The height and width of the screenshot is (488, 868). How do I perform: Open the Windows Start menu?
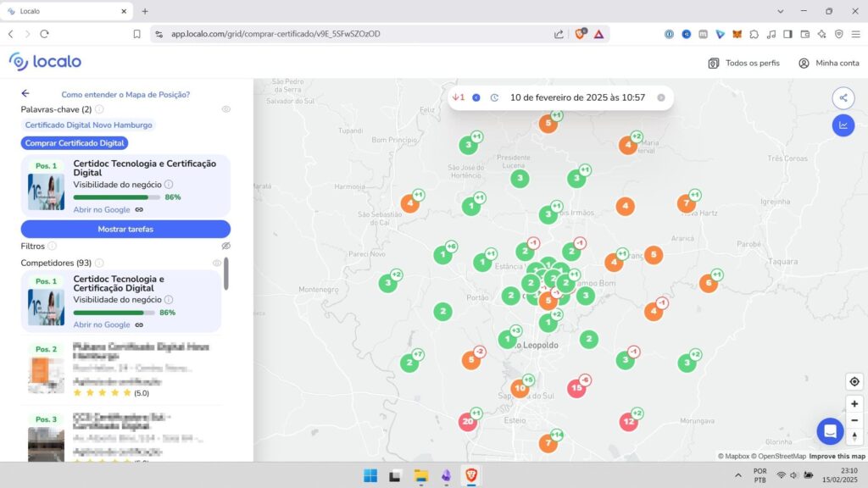pyautogui.click(x=370, y=475)
